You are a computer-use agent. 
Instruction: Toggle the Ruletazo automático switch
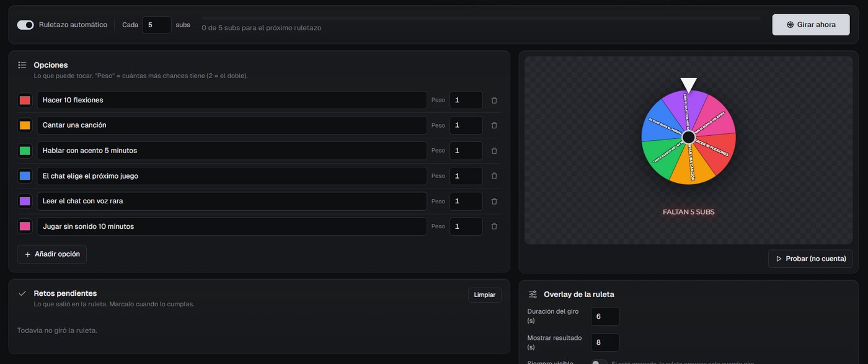pos(25,25)
